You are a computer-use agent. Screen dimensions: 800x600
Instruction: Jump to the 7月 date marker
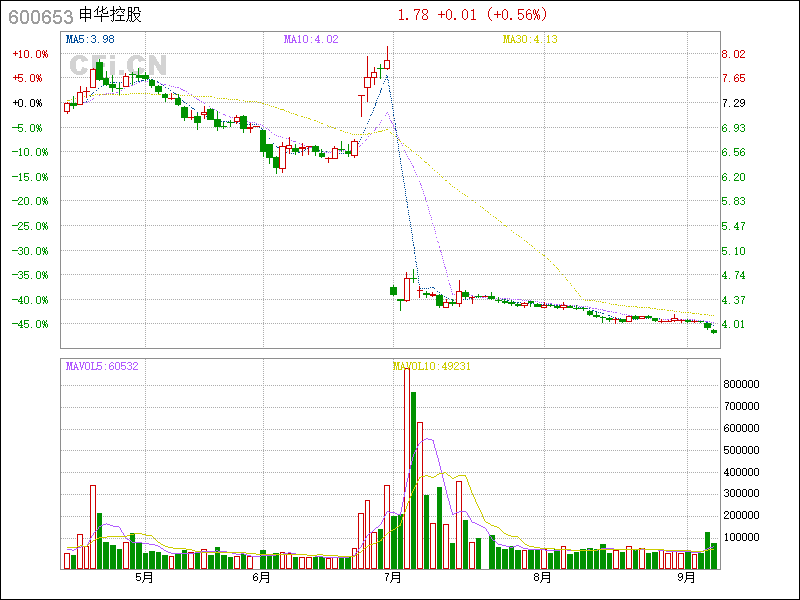pyautogui.click(x=392, y=578)
